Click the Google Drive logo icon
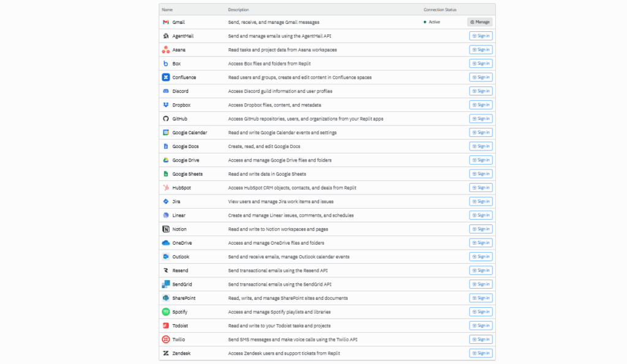627x364 pixels. (x=165, y=160)
